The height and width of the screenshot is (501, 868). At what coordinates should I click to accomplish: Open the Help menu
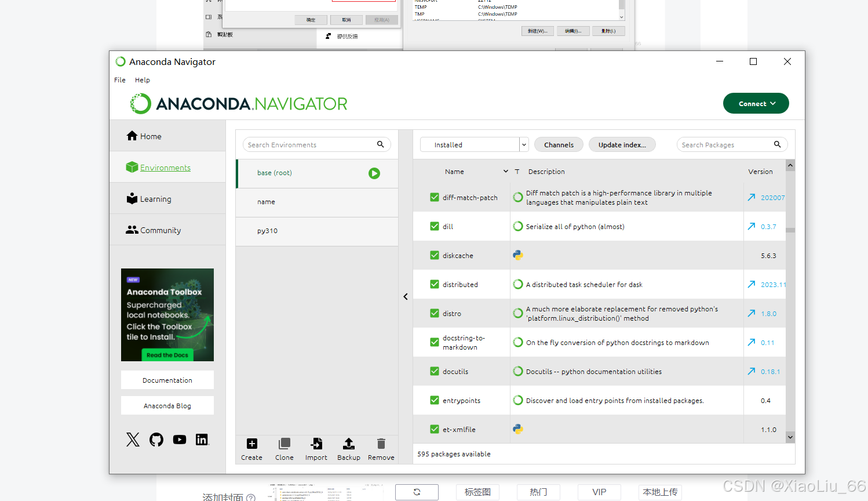pyautogui.click(x=143, y=80)
